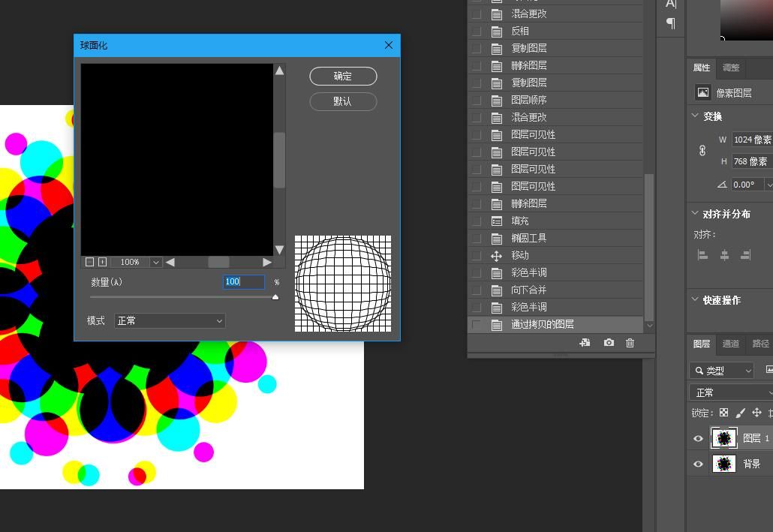773x532 pixels.
Task: Hide layer 图层 1 via eye icon
Action: [698, 438]
